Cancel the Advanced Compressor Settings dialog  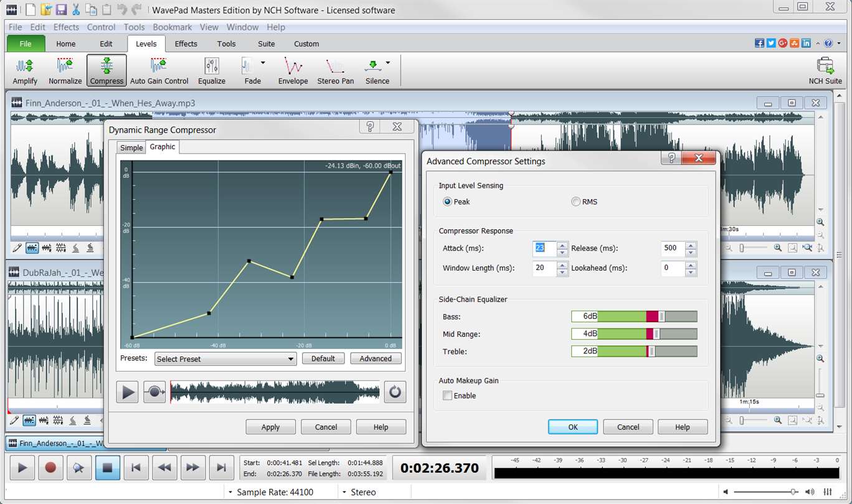point(628,427)
